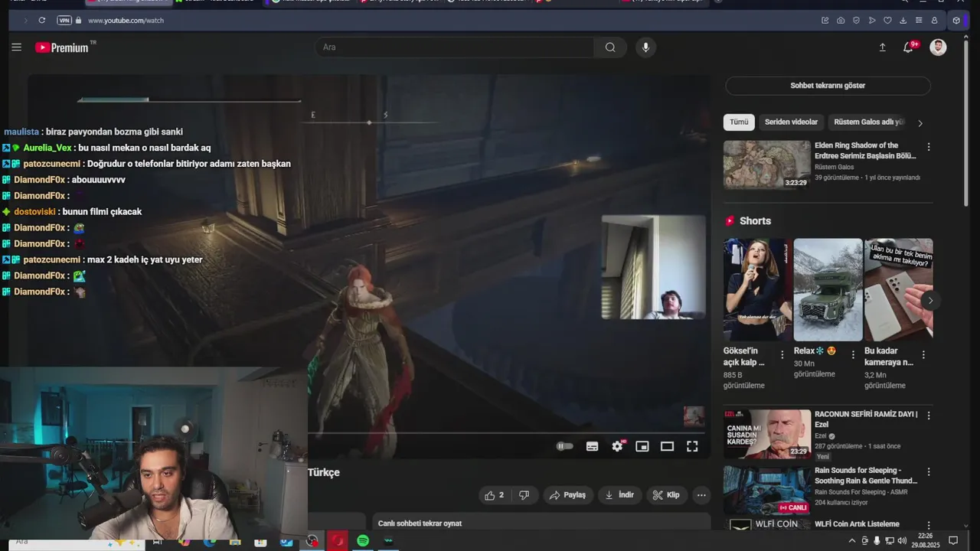Open Rain Sounds for Sleeping live video
Viewport: 980px width, 551px height.
point(766,491)
